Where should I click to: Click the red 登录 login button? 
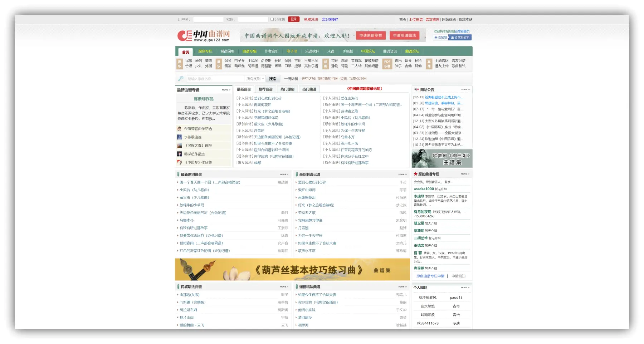click(294, 19)
